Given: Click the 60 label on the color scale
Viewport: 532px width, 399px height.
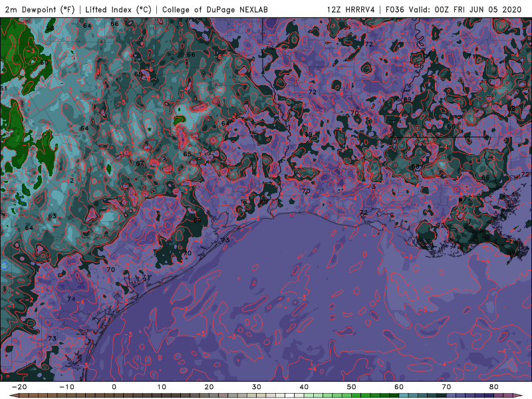Looking at the screenshot, I should click(399, 387).
